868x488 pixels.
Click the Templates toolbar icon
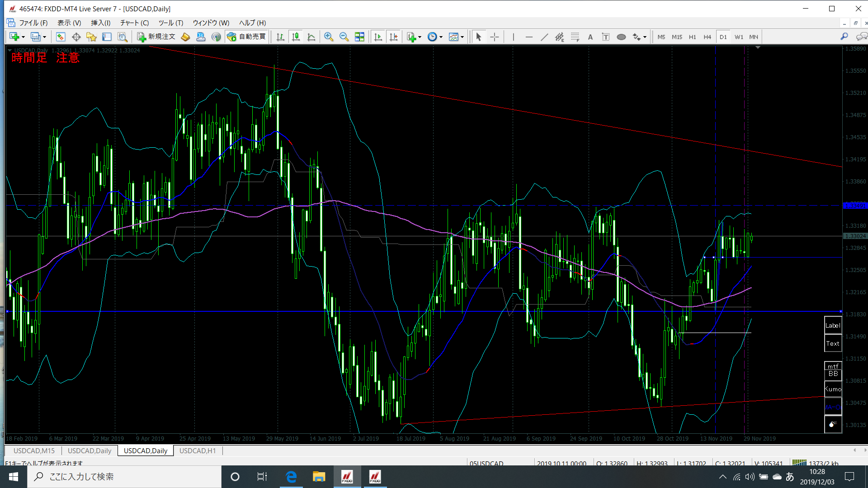pos(453,37)
